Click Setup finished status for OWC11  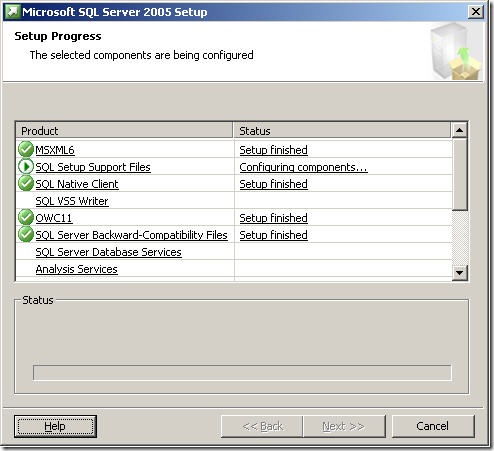tap(273, 218)
